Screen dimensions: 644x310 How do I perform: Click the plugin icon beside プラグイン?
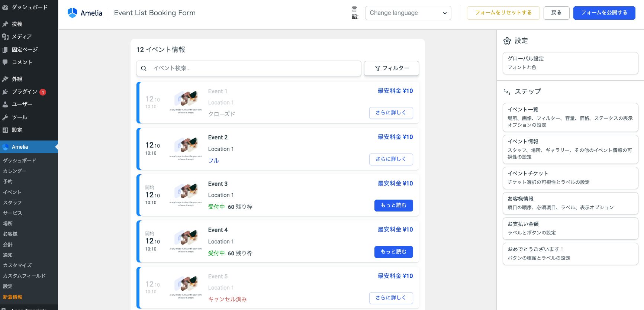coord(5,92)
